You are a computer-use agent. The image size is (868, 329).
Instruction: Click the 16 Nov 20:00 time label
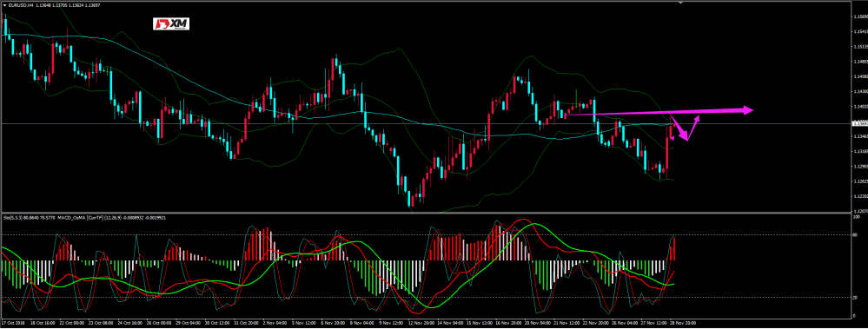(508, 322)
